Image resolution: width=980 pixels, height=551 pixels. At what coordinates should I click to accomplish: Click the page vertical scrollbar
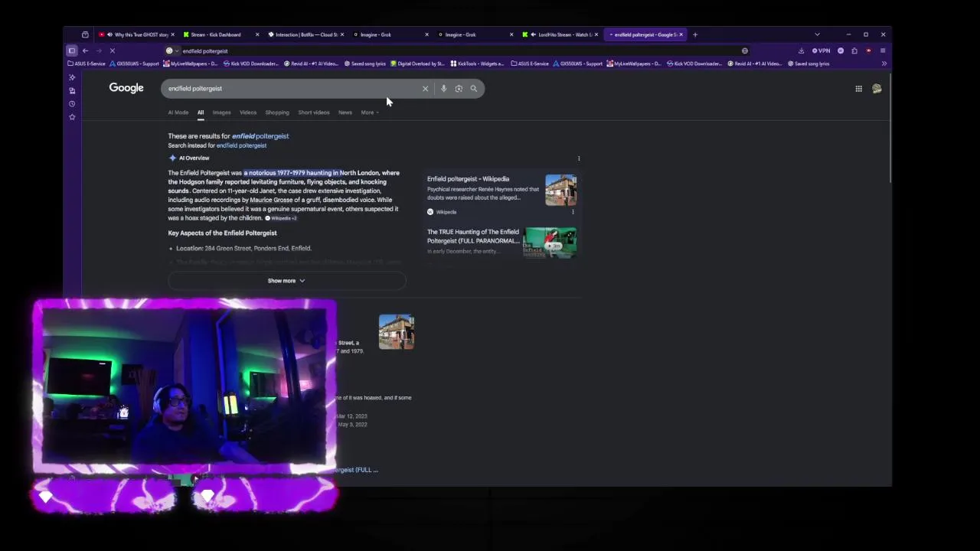pos(890,130)
